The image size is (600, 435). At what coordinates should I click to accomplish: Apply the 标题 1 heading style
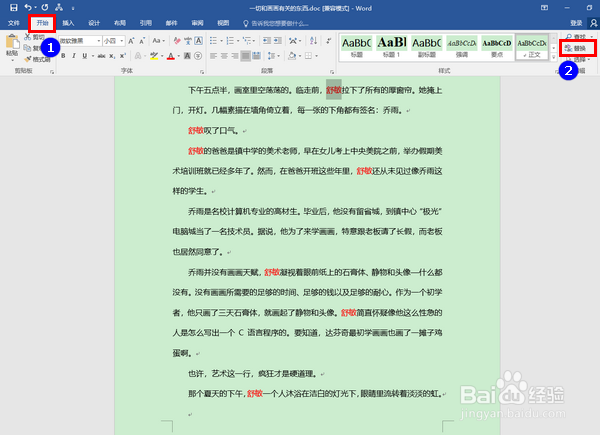click(391, 47)
